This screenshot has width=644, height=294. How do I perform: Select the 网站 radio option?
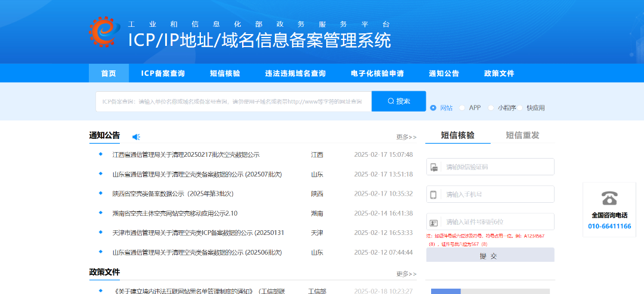(434, 108)
